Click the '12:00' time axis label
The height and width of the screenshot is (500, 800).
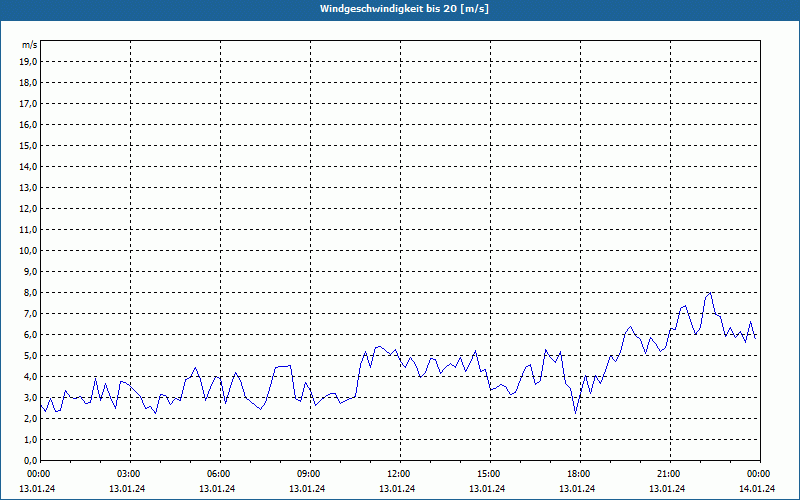(x=398, y=474)
